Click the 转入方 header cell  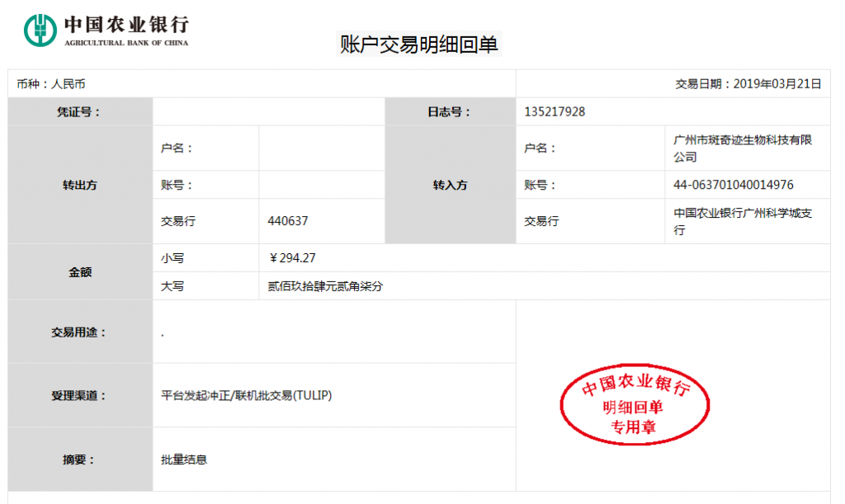pyautogui.click(x=451, y=185)
